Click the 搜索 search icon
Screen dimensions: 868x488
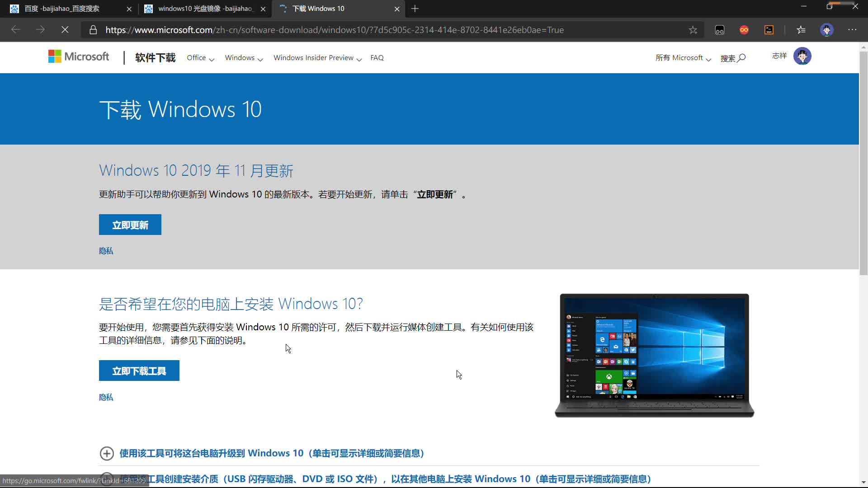click(733, 58)
